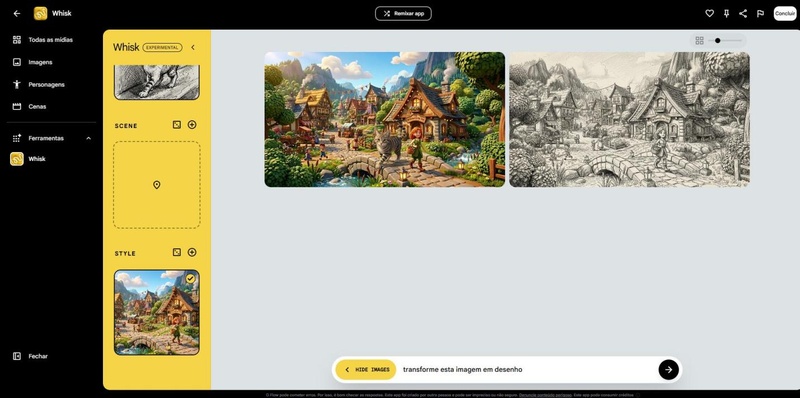
Task: Open Todas as mídias in sidebar
Action: tap(51, 40)
